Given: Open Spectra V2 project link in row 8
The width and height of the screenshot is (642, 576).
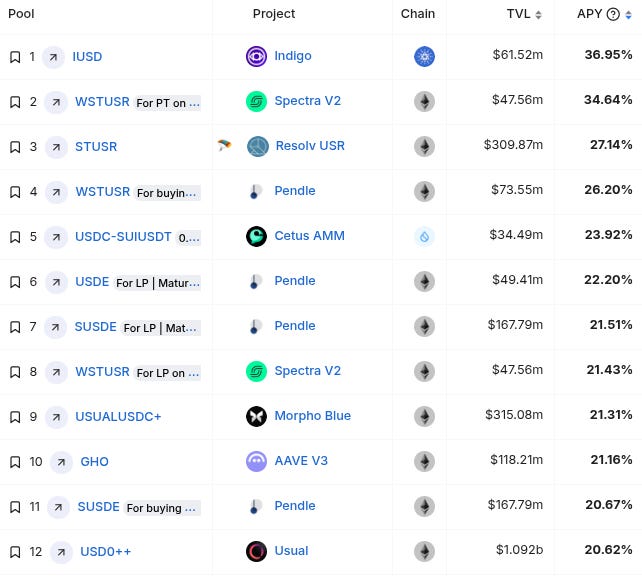Looking at the screenshot, I should point(307,371).
